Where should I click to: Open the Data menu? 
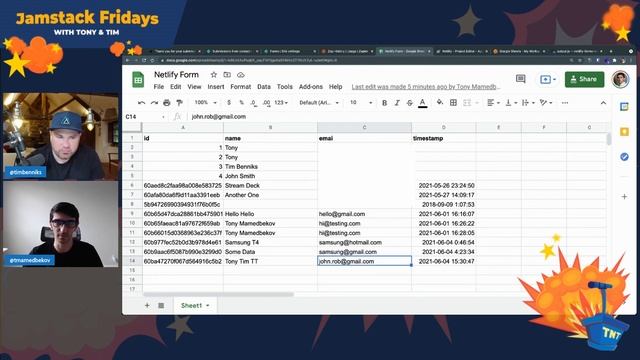tap(264, 87)
